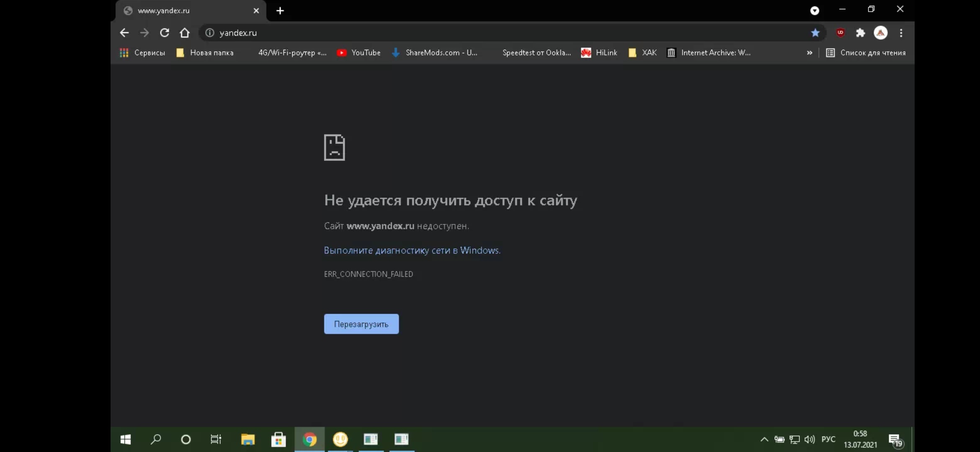Viewport: 980px width, 452px height.
Task: Open the ХАК bookmark folder
Action: (x=643, y=53)
